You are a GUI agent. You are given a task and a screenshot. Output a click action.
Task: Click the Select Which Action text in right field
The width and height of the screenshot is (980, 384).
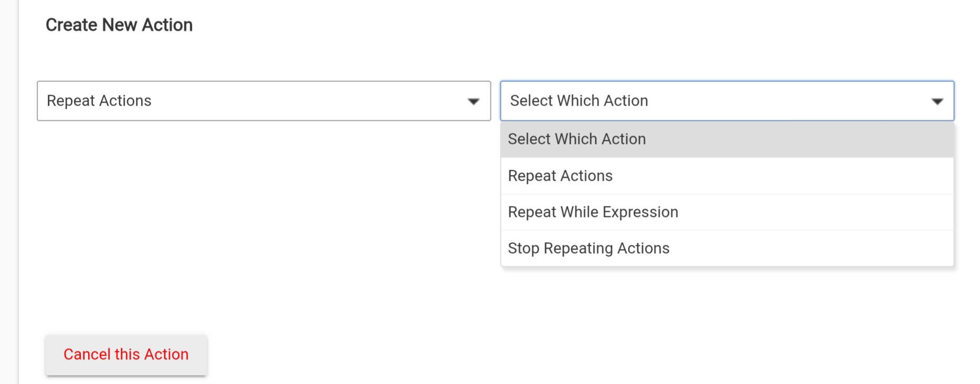coord(579,101)
